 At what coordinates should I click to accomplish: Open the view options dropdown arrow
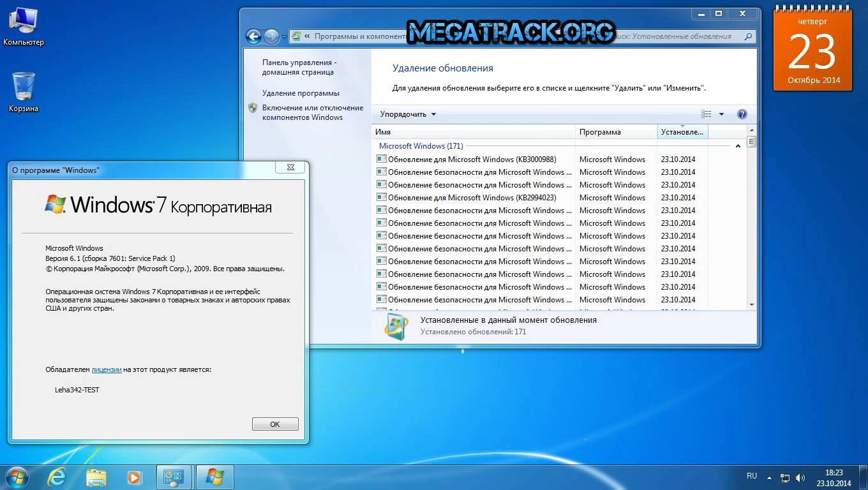(721, 114)
